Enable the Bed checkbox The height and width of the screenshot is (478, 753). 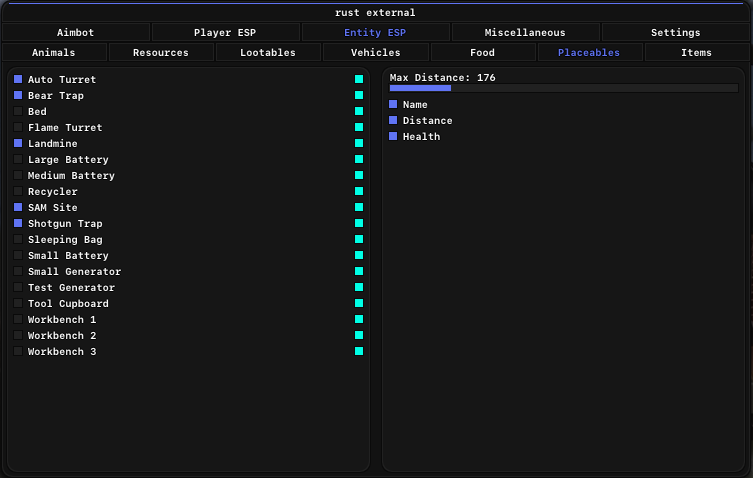[x=18, y=111]
